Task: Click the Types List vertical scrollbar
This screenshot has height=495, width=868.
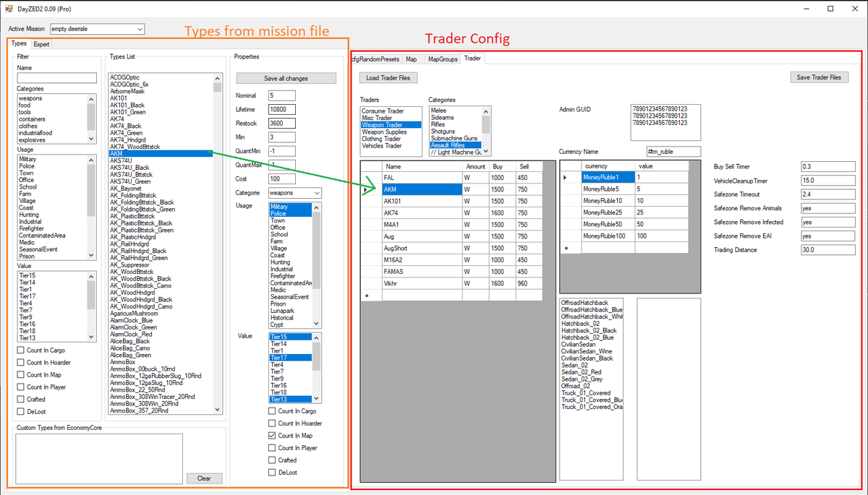Action: pyautogui.click(x=217, y=242)
